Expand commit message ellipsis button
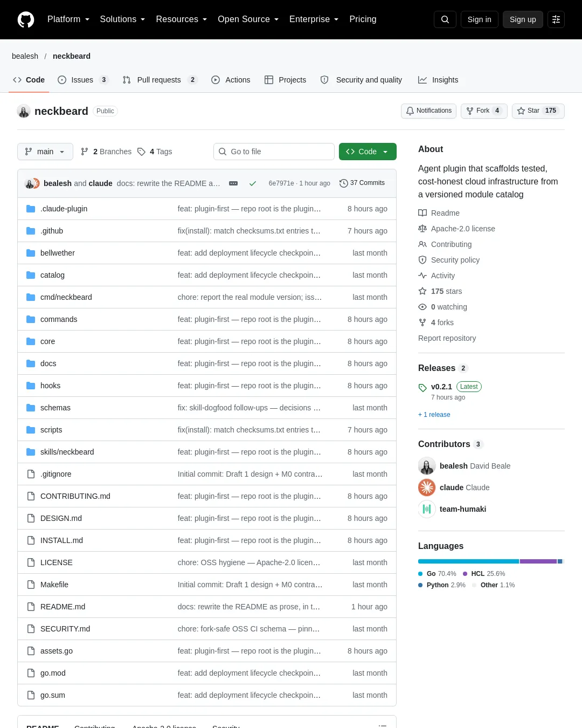Screen dimensions: 582x728 pyautogui.click(x=233, y=183)
